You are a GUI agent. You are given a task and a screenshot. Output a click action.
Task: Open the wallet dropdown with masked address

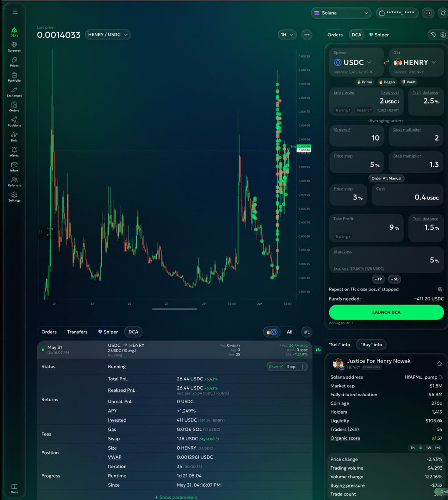[x=398, y=13]
